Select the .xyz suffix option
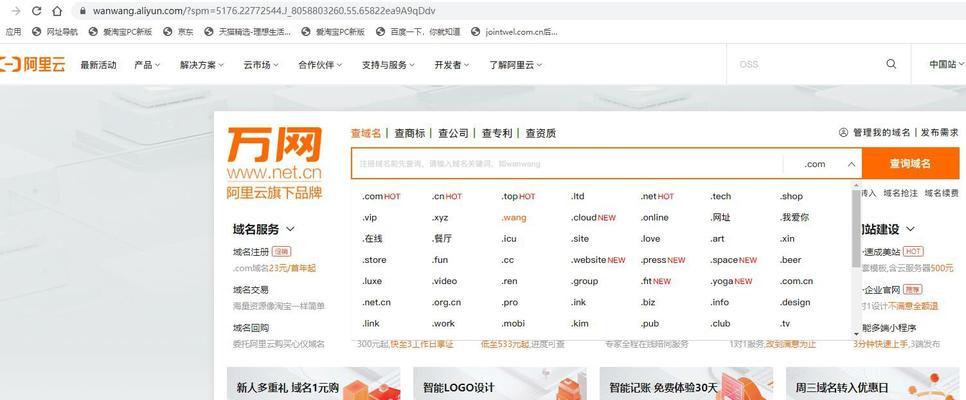The height and width of the screenshot is (400, 966). [440, 218]
